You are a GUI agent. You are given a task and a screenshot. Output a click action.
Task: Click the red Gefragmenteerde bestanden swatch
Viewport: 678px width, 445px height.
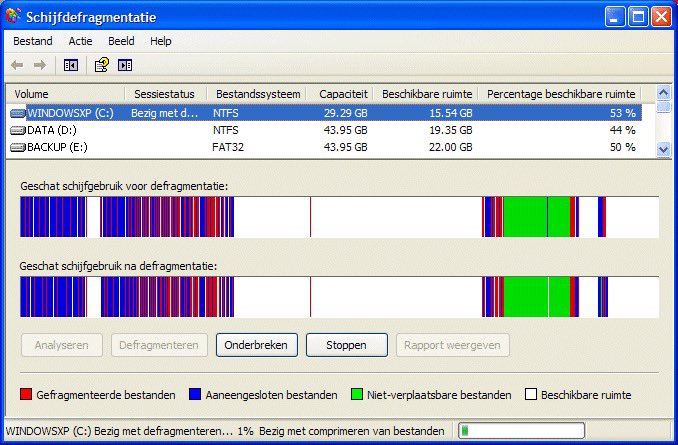[x=26, y=394]
